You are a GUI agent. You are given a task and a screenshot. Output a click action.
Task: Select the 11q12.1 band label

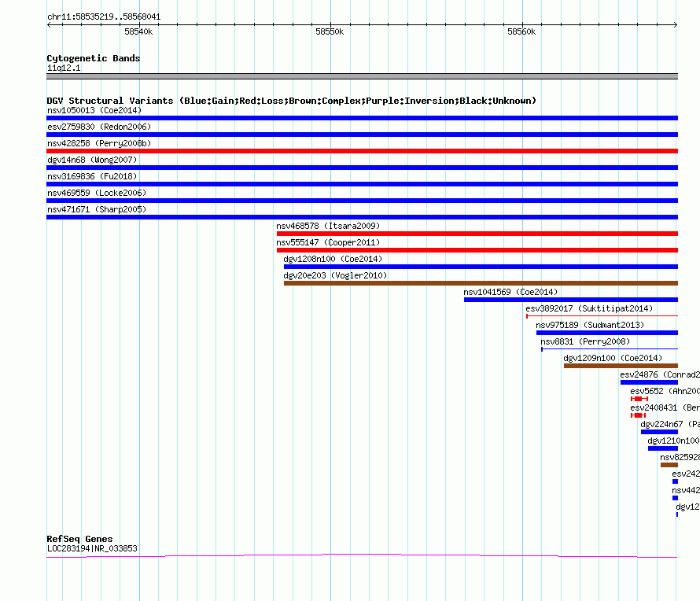[x=64, y=68]
